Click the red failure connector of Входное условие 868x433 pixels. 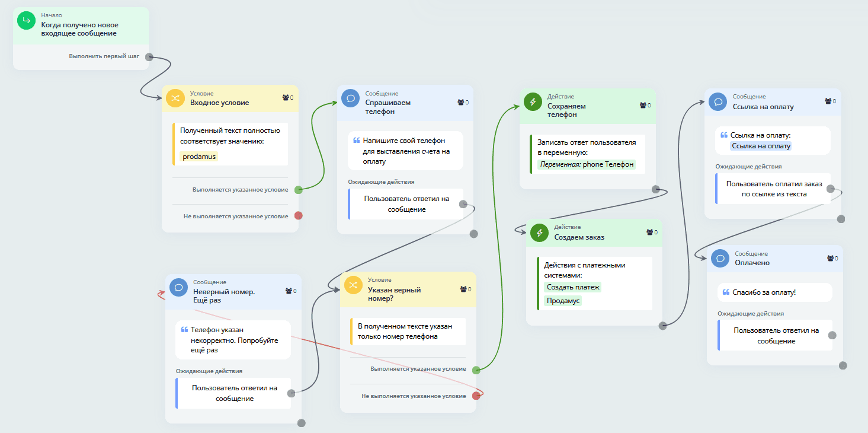(299, 216)
